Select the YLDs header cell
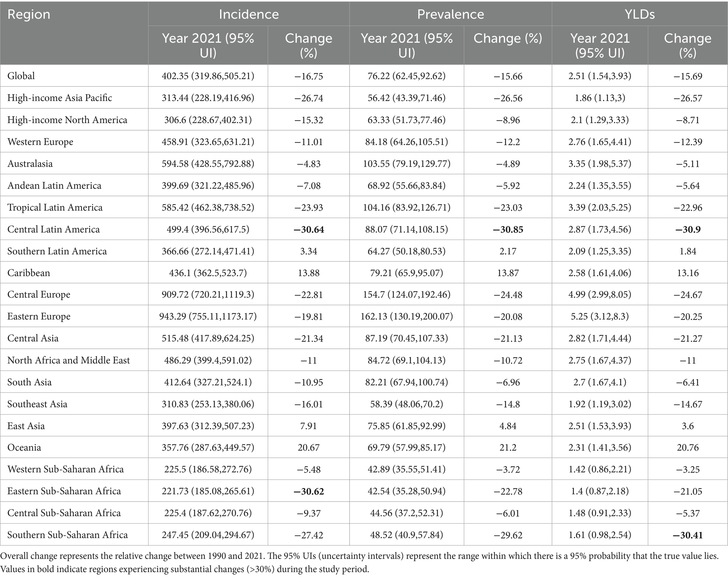The width and height of the screenshot is (728, 577). 639,14
